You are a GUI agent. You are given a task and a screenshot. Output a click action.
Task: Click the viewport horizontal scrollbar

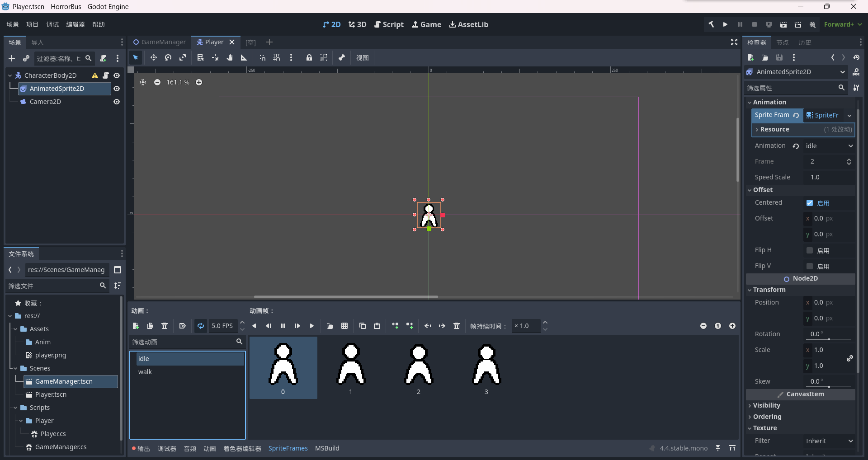[346, 297]
